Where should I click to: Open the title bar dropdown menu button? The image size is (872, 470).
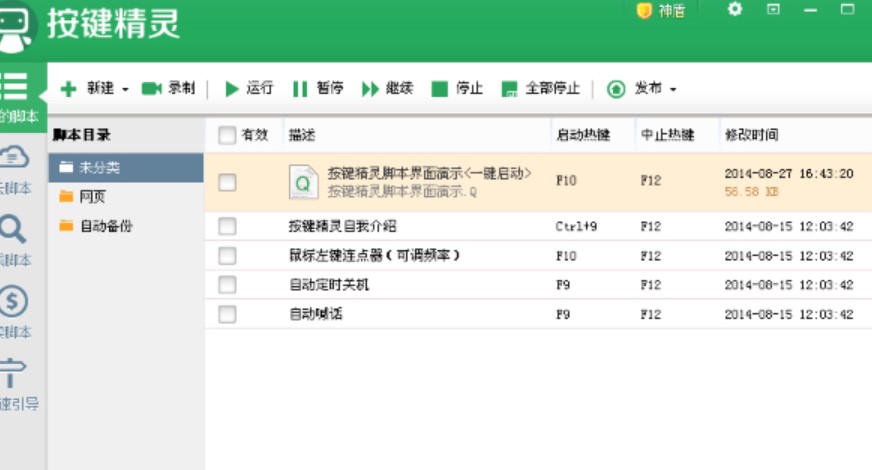773,9
